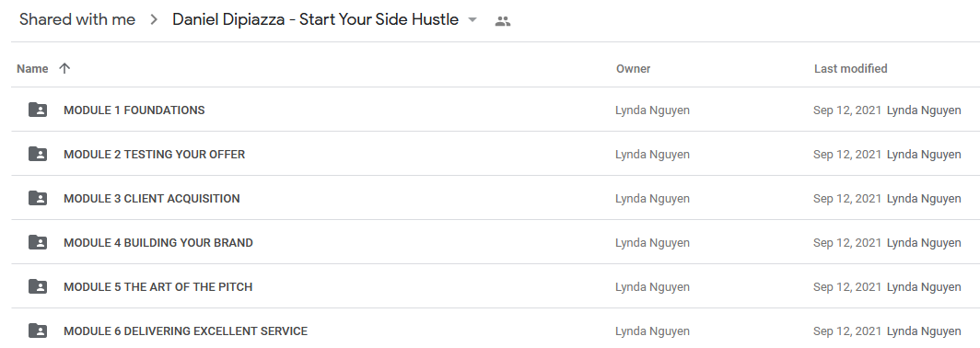Click the breadcrumb chevron after Shared with me
The width and height of the screenshot is (980, 348).
pyautogui.click(x=155, y=20)
